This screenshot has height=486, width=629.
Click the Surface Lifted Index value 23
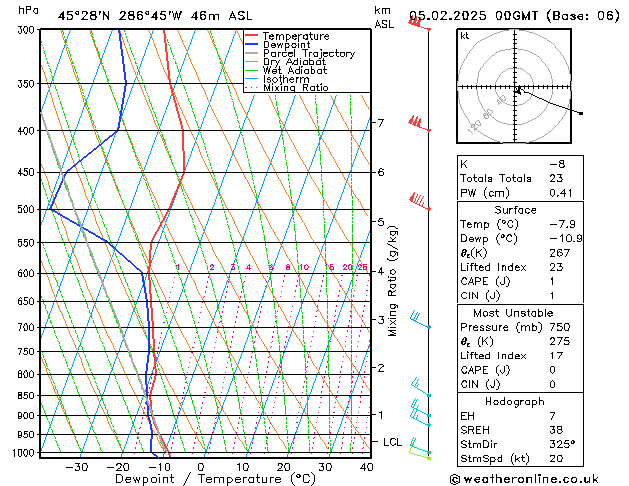pyautogui.click(x=556, y=267)
